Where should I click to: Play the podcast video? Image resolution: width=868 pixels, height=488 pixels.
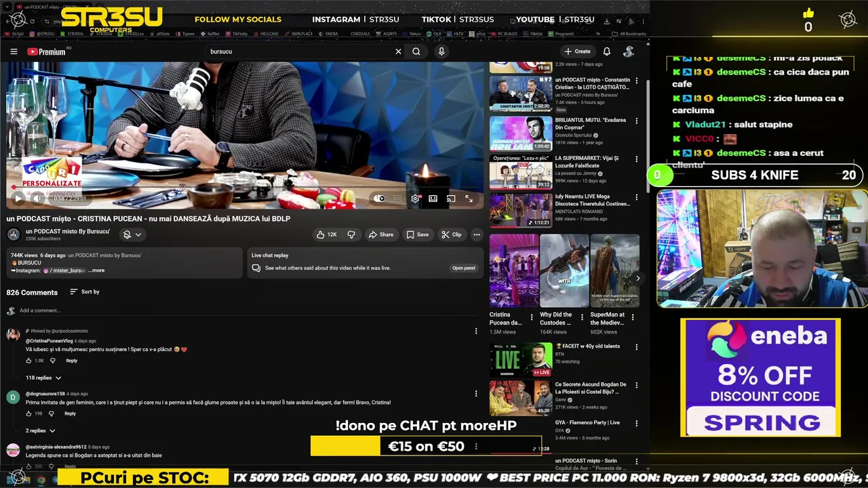[18, 199]
